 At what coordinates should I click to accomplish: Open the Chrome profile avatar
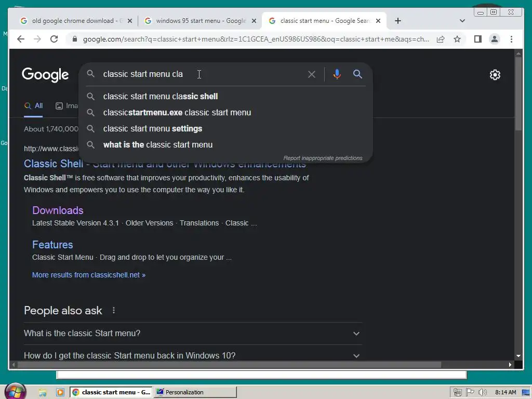tap(495, 39)
